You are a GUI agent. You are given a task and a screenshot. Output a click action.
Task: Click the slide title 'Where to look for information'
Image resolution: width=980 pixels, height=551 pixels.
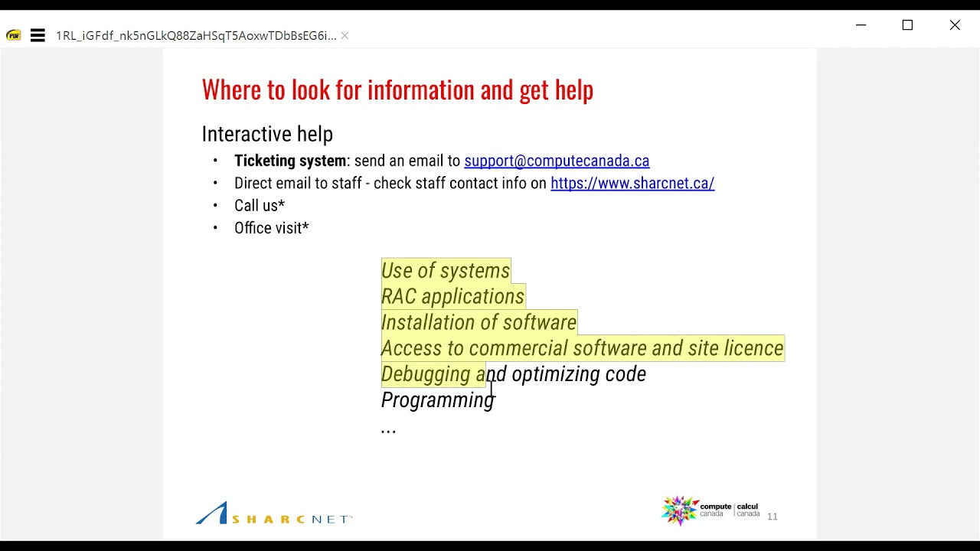pos(397,90)
